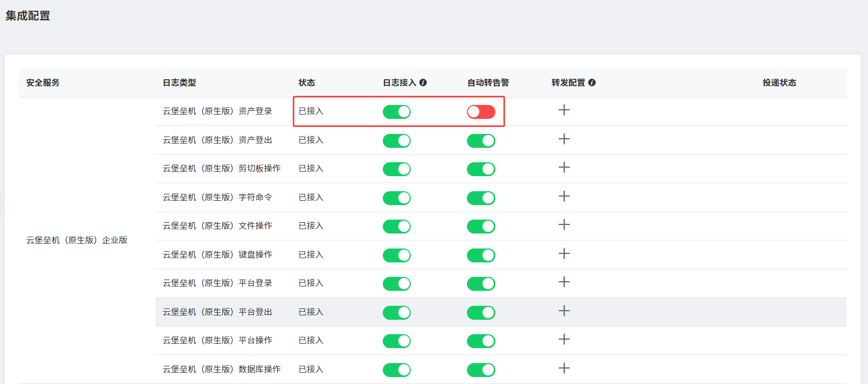
Task: Disable 自动转告警 switch for 资产登出
Action: [x=481, y=140]
